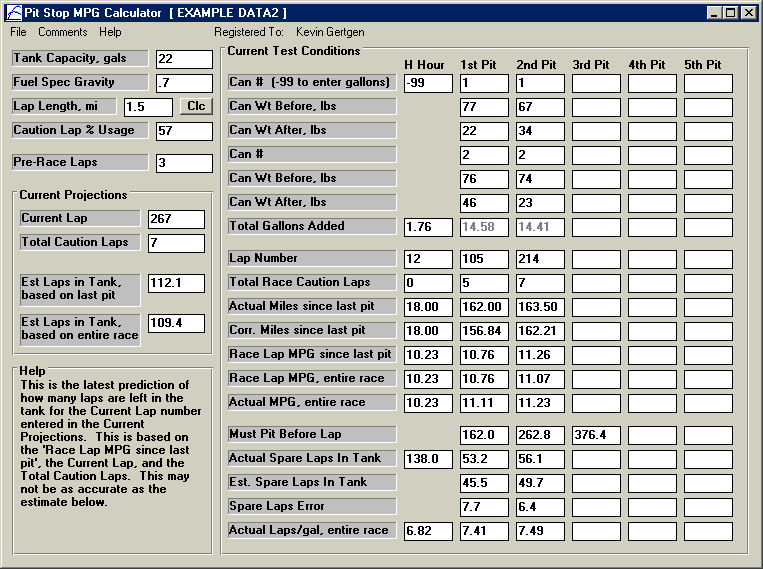Click 1st Pit Spare Laps Error value 7.7
763x569 pixels.
(x=484, y=507)
